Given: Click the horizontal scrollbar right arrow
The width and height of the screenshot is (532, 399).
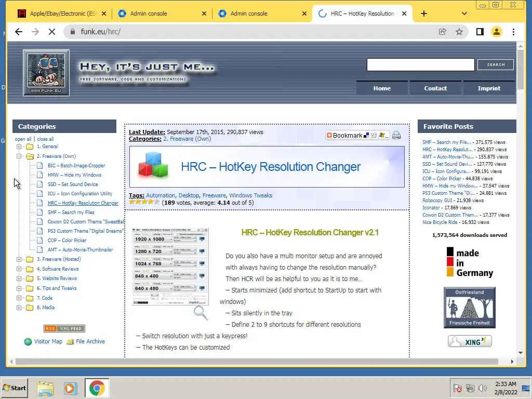Looking at the screenshot, I should (512, 362).
